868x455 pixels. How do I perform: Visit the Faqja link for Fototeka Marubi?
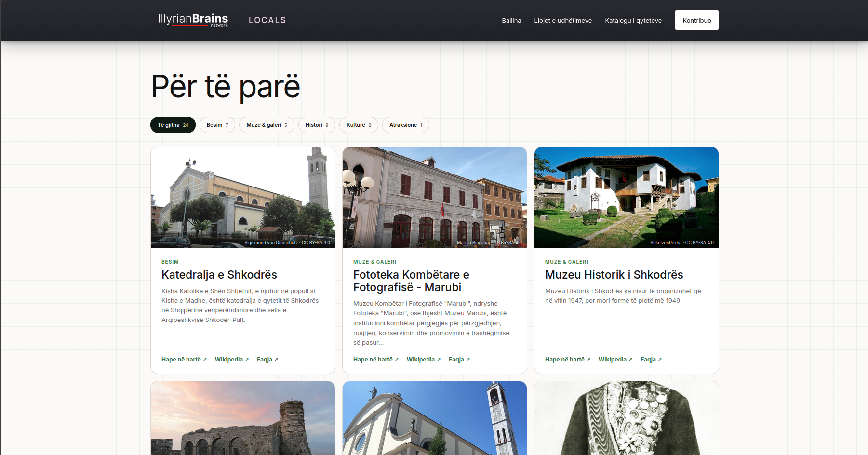click(x=459, y=360)
